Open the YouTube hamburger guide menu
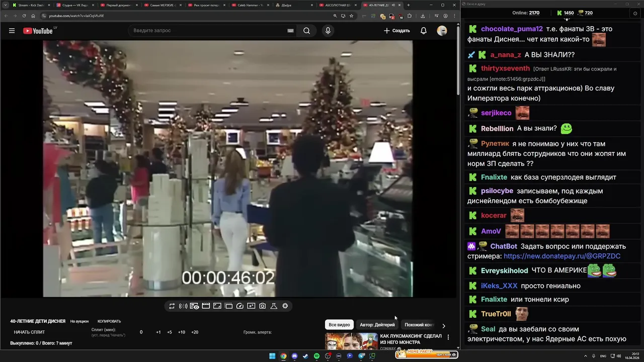Screen dimensions: 644x362 (x=12, y=31)
